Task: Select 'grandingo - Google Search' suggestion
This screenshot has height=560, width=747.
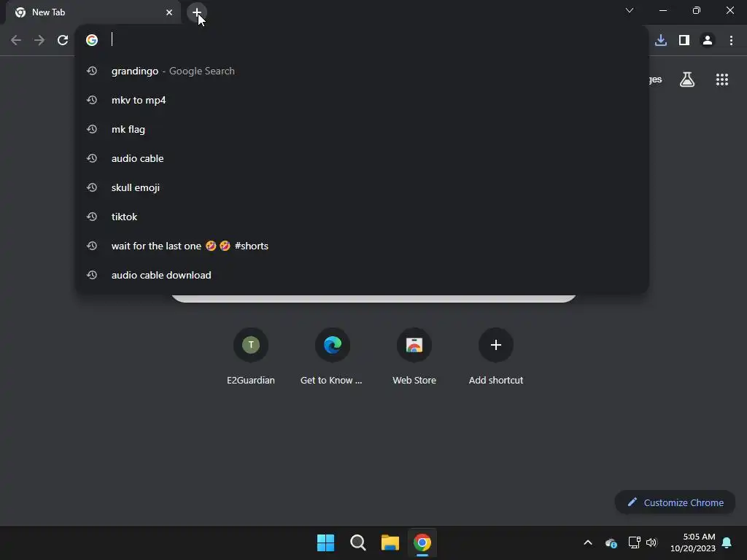Action: tap(362, 71)
